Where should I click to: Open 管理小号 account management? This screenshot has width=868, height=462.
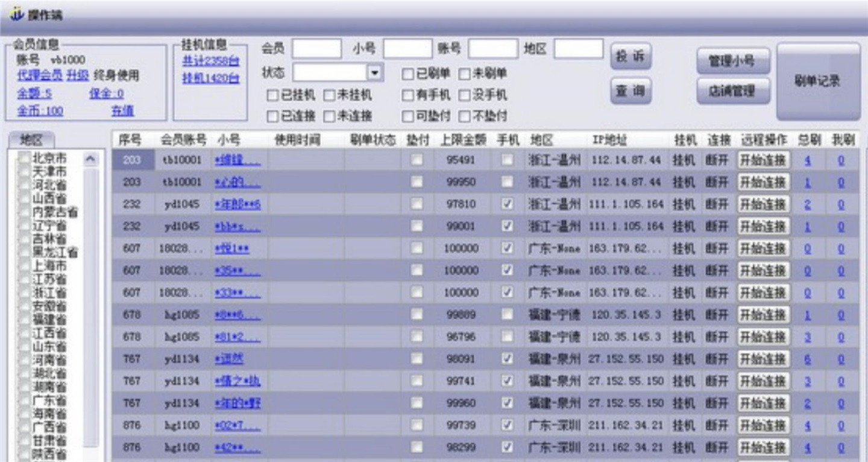(x=733, y=61)
